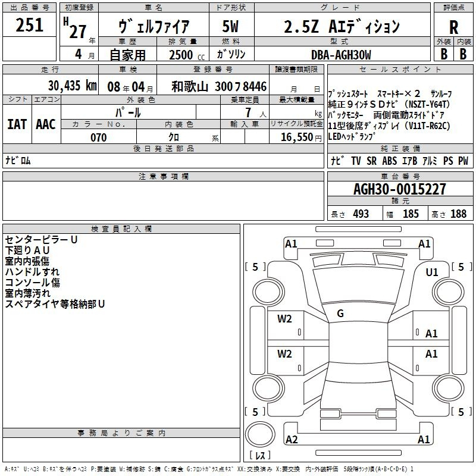Click the rear display V11T-R62C line
The image size is (476, 476).
(x=389, y=126)
